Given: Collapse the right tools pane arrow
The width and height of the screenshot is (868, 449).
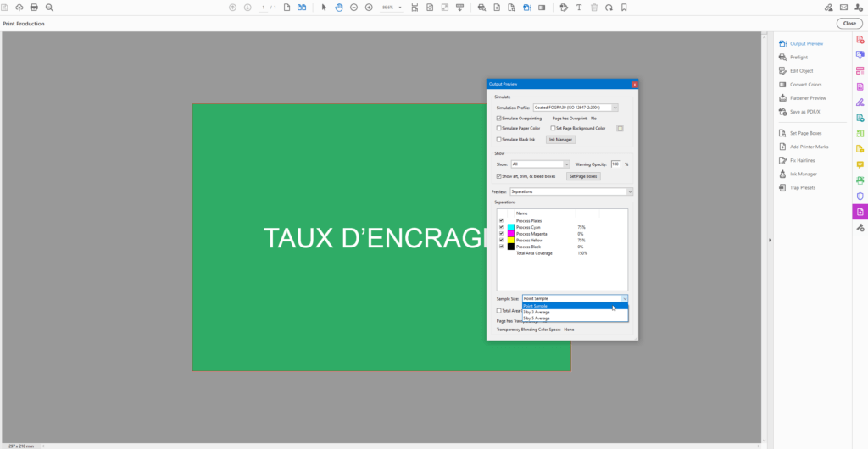Looking at the screenshot, I should pos(769,240).
